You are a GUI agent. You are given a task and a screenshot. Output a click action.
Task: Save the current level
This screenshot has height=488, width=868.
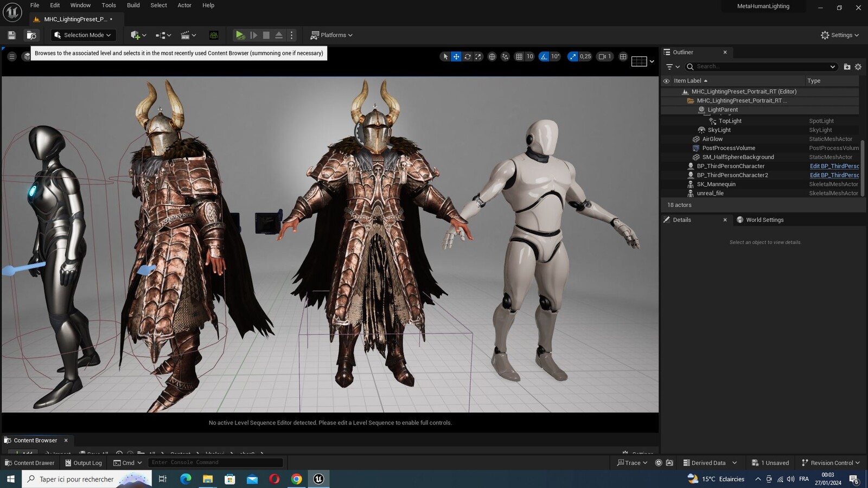(11, 35)
